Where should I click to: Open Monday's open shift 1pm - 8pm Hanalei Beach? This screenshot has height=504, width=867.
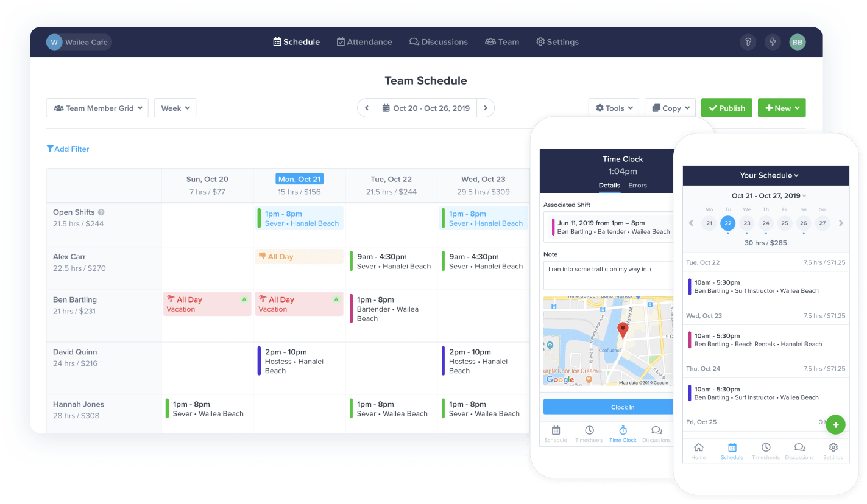pos(299,218)
